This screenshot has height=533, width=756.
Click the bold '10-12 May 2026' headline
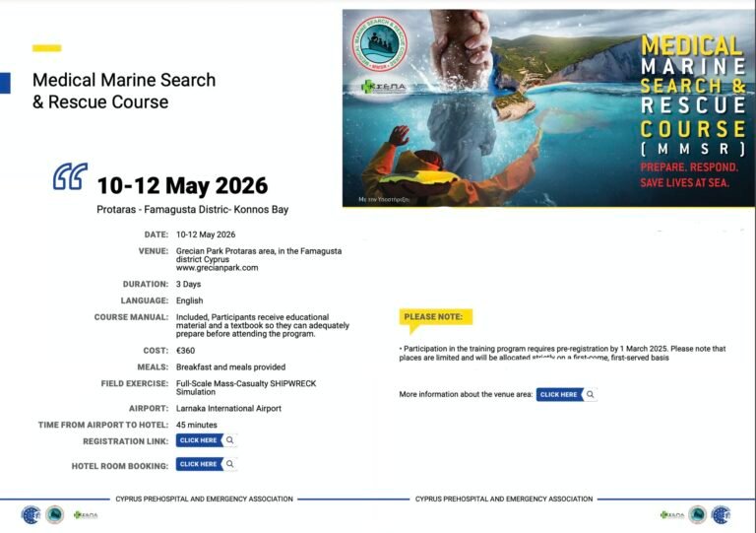click(x=182, y=185)
